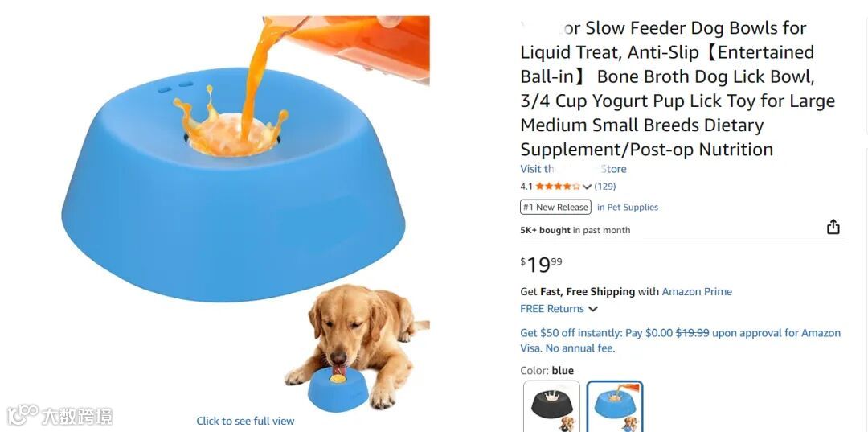Click the watermark logo icon
This screenshot has height=432, width=868.
(23, 415)
